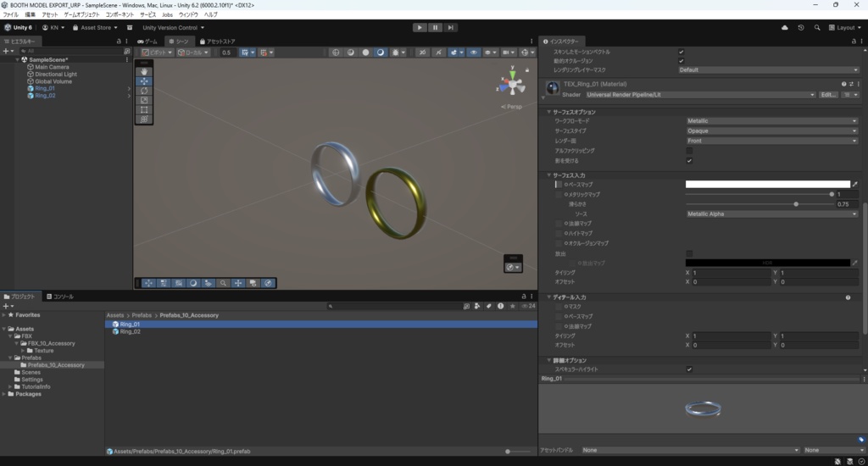Image resolution: width=868 pixels, height=466 pixels.
Task: Switch to the Console tab
Action: [60, 297]
